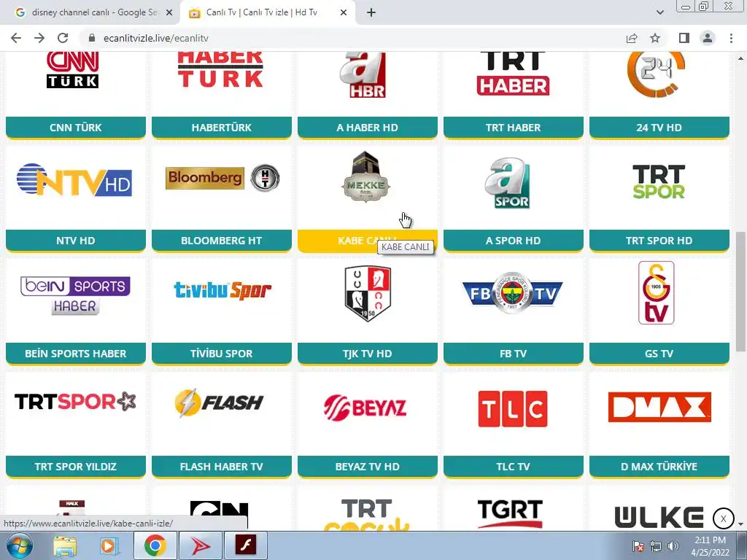Click the A HBR channel logo
This screenshot has width=747, height=560.
[x=363, y=75]
